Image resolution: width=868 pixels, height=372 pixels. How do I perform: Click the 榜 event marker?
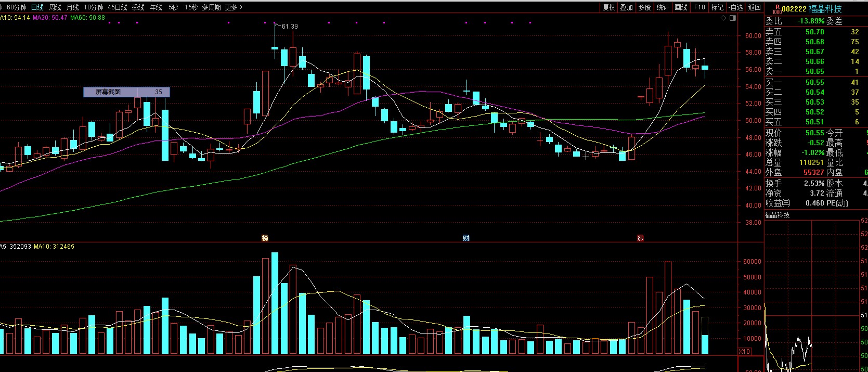pos(265,238)
